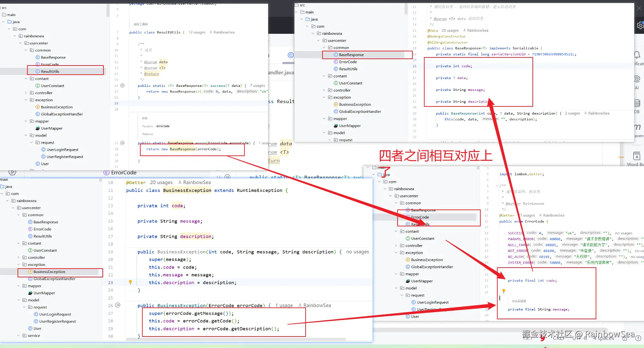Select ErrorCode enum icon in top-right tree
This screenshot has width=644, height=348.
pos(336,62)
